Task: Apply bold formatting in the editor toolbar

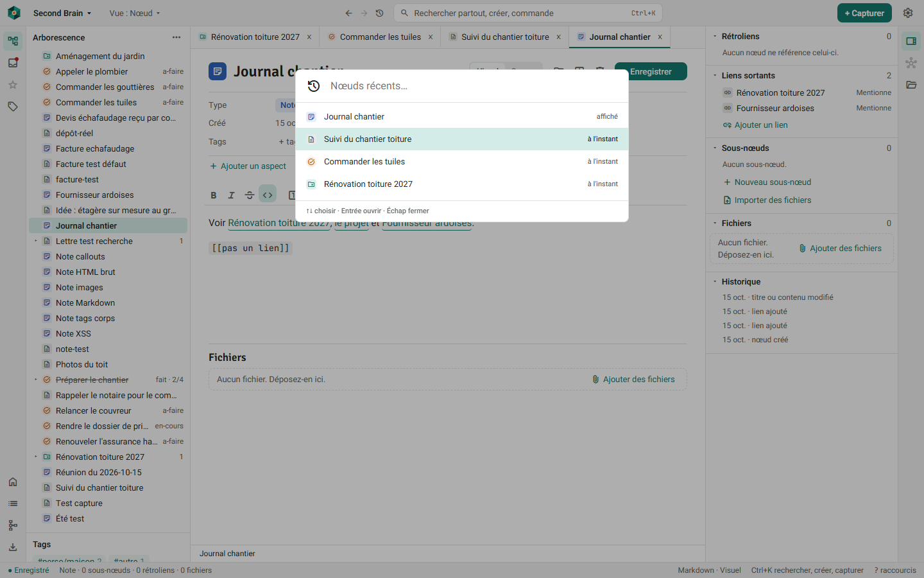Action: (214, 195)
